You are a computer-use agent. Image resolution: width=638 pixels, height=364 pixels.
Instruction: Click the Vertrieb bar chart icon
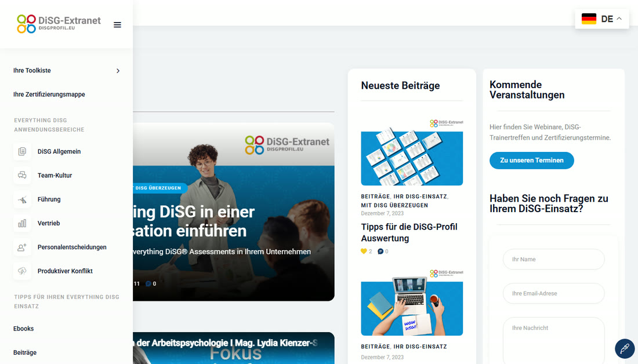pos(22,223)
